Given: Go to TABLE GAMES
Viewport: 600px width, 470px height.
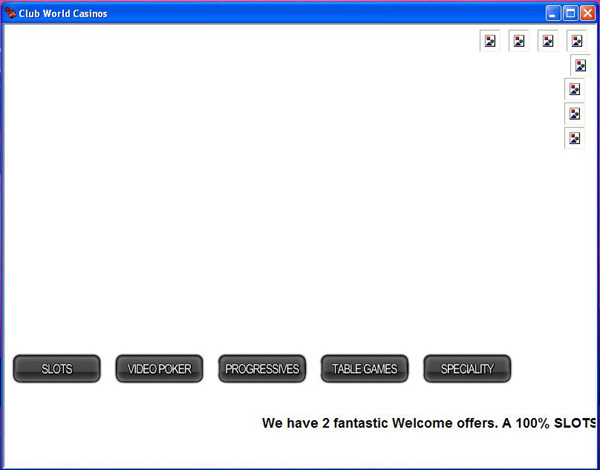Looking at the screenshot, I should (365, 369).
